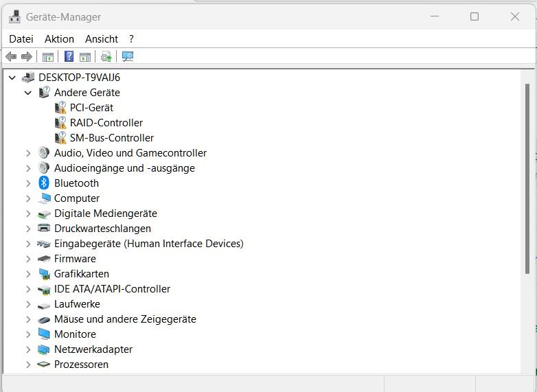Toggle the Action pane toolbar icon

[x=85, y=56]
